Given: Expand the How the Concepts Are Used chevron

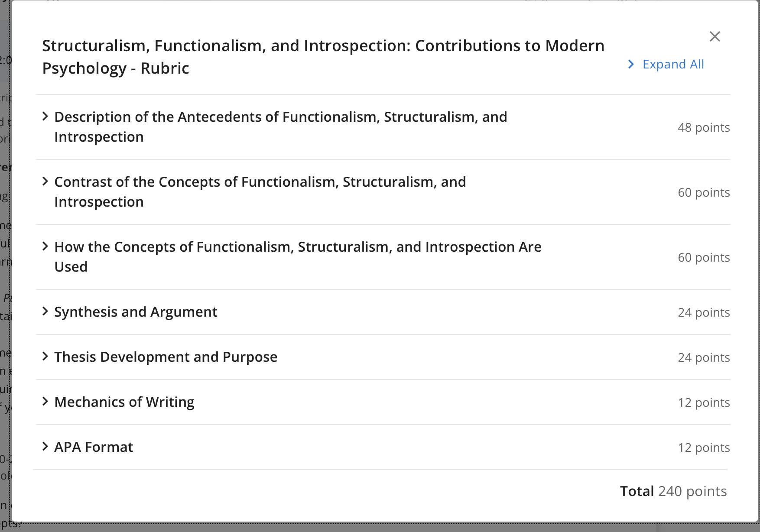Looking at the screenshot, I should click(45, 246).
